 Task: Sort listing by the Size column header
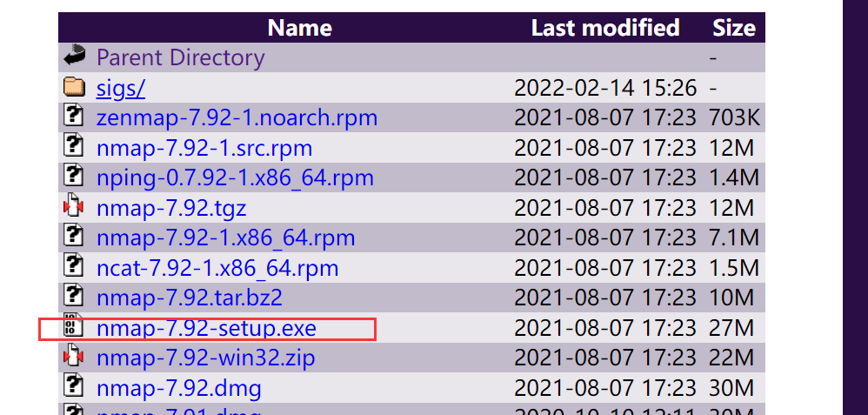pos(734,28)
